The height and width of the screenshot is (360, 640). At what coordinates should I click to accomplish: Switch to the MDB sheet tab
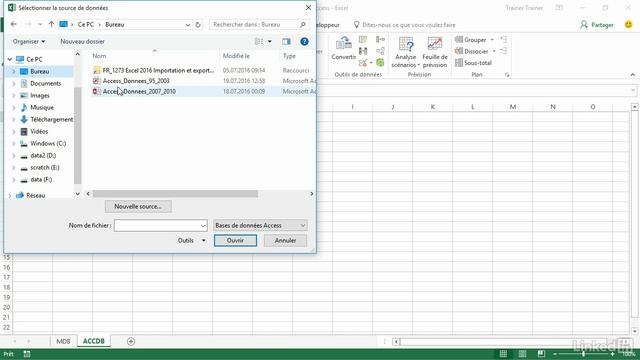[x=63, y=341]
